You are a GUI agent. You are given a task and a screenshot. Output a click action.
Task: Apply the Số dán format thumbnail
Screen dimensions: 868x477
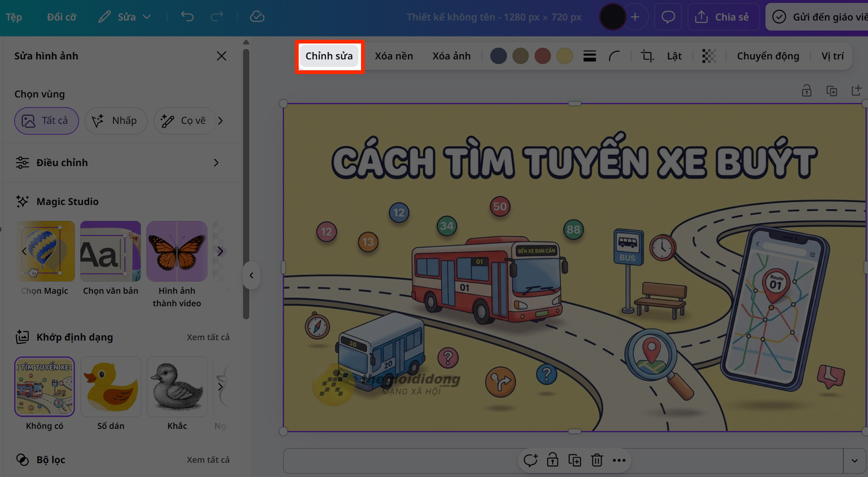coord(110,387)
